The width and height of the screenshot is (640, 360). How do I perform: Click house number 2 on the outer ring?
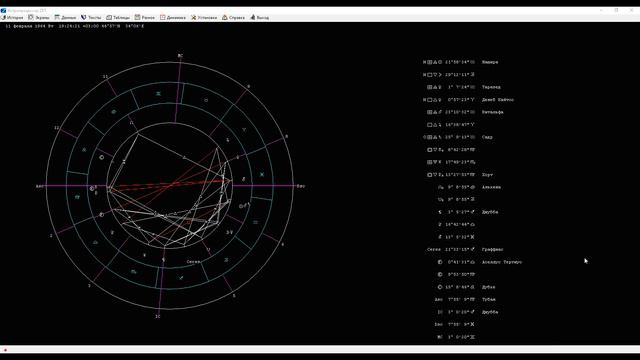tap(51, 236)
